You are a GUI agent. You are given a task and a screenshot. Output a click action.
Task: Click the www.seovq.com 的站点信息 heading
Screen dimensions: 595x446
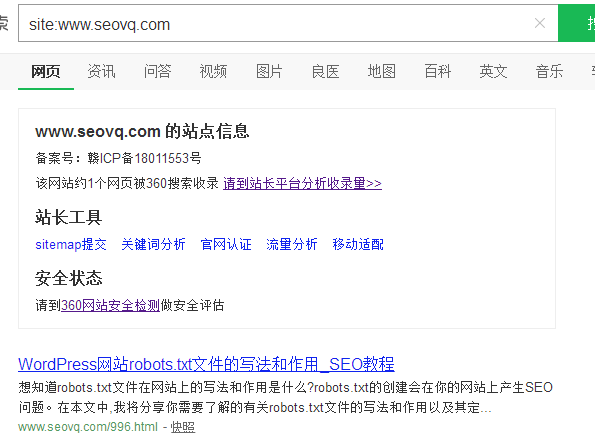point(142,131)
